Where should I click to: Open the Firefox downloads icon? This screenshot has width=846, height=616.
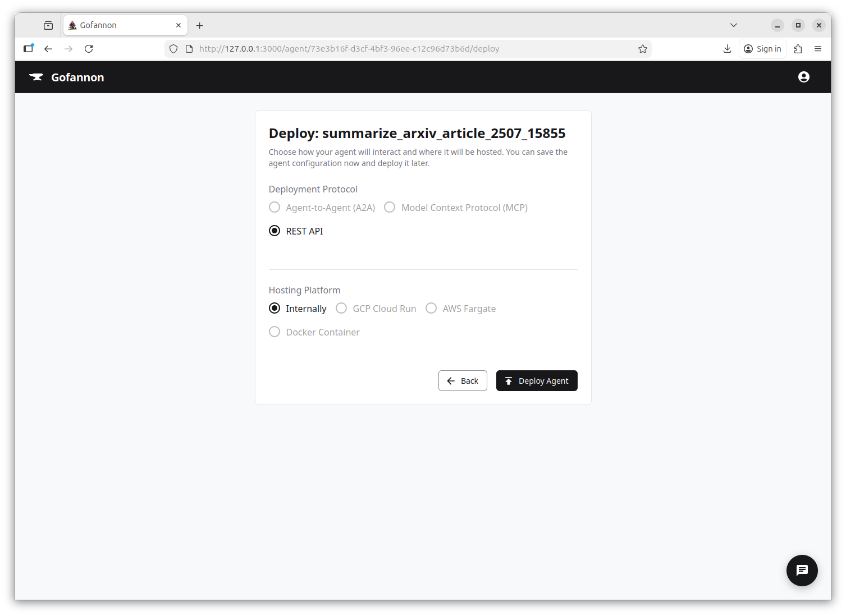coord(727,49)
